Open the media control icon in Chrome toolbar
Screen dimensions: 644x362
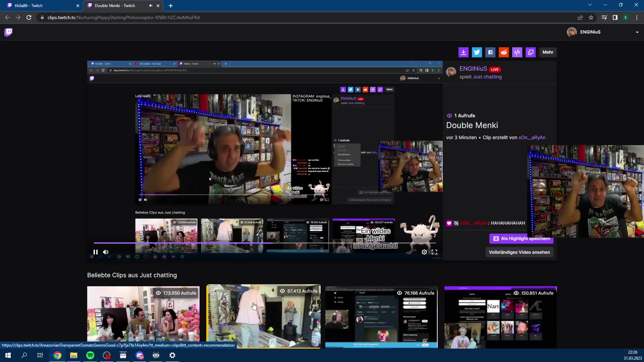(x=604, y=17)
